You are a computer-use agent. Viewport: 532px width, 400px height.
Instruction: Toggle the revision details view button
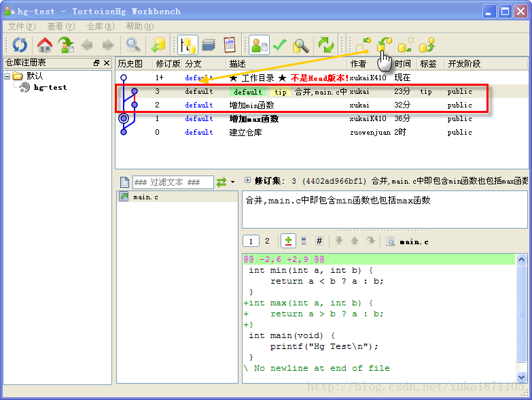tap(260, 45)
